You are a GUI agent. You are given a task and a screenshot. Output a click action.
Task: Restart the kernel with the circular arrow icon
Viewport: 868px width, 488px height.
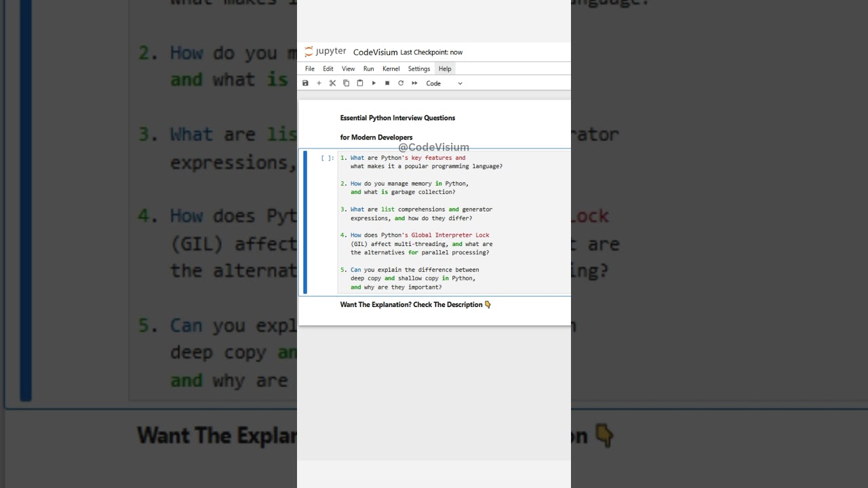tap(401, 83)
